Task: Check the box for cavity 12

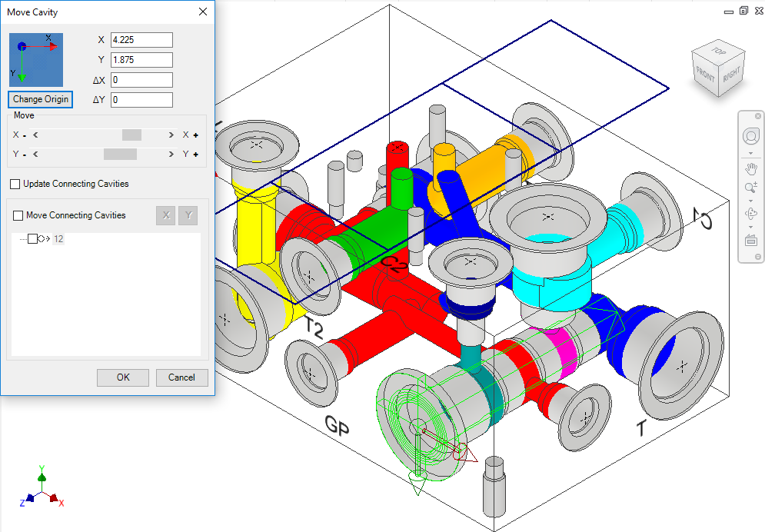Action: pyautogui.click(x=33, y=239)
